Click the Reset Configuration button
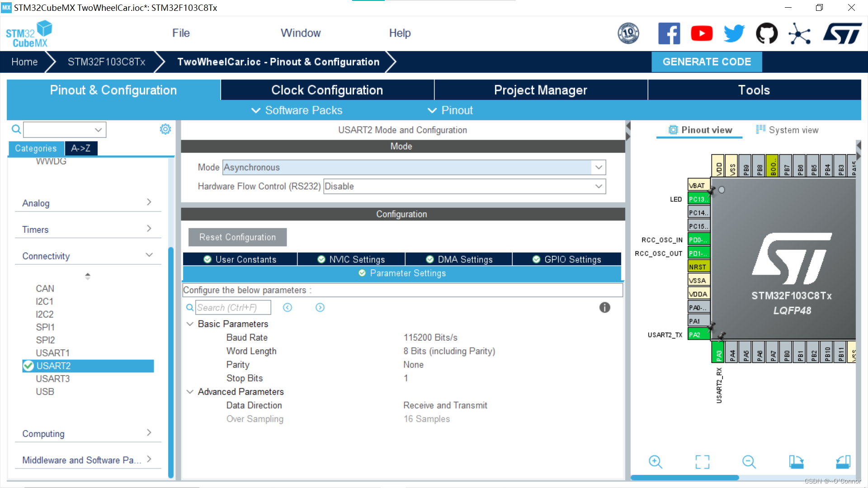The width and height of the screenshot is (868, 488). 237,237
